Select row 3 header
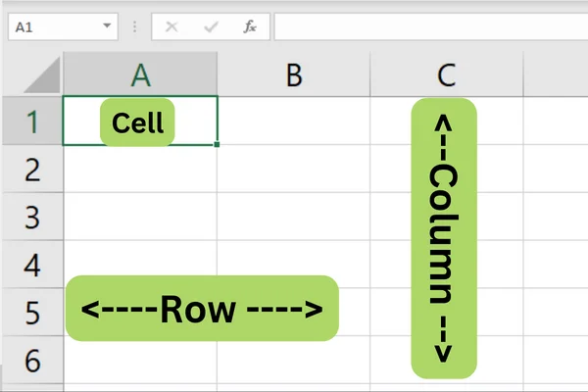 (x=32, y=217)
